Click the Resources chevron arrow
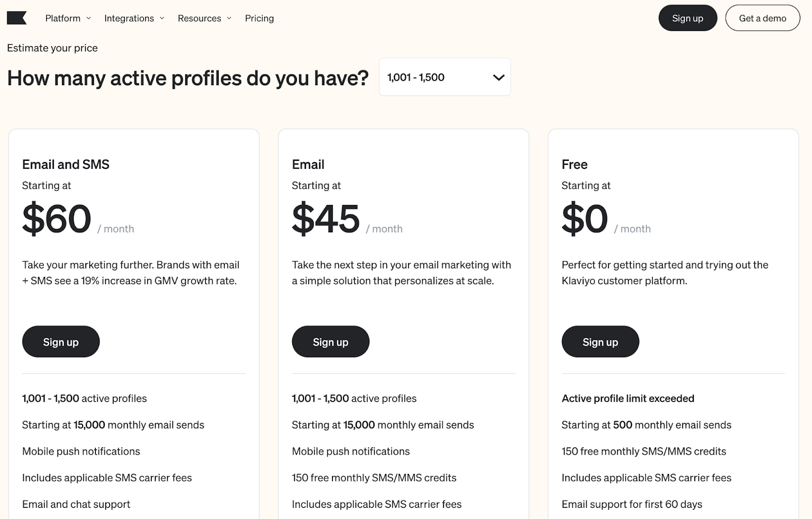The width and height of the screenshot is (812, 519). (x=229, y=18)
